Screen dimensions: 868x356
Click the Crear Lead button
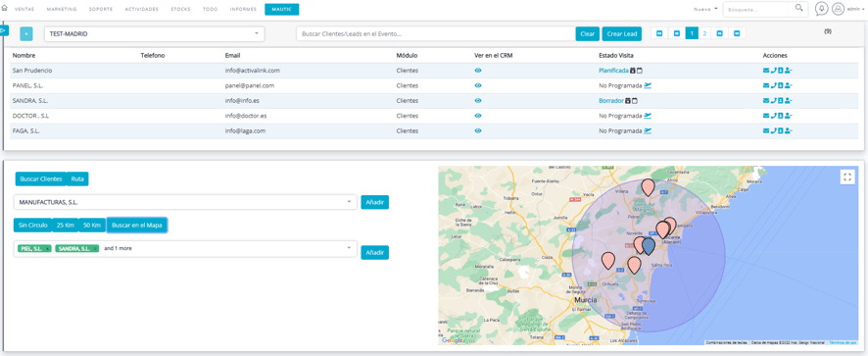tap(622, 33)
